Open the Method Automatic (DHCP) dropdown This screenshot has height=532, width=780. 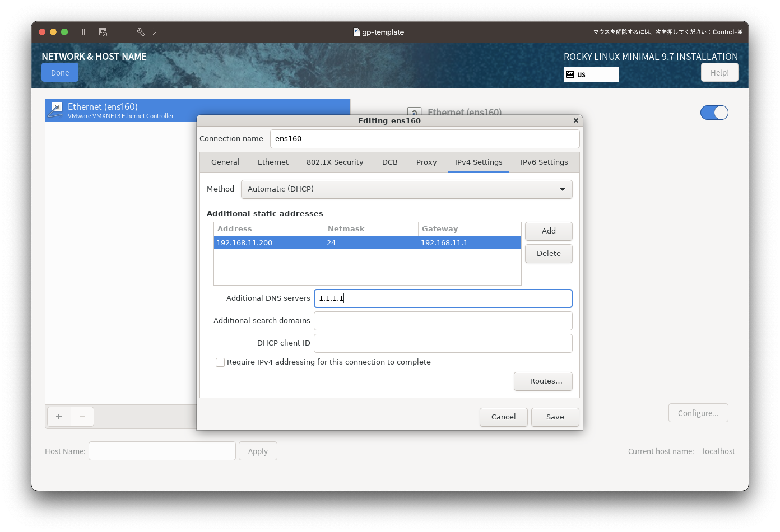pyautogui.click(x=406, y=189)
